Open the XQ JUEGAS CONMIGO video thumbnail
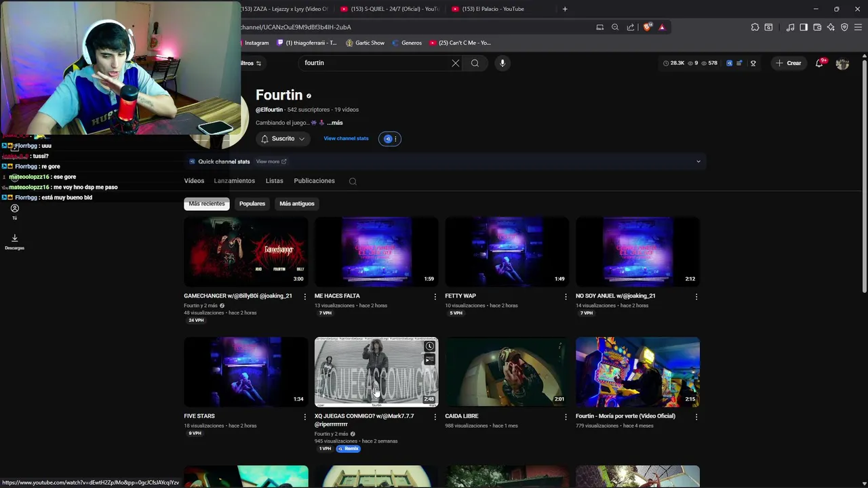This screenshot has height=488, width=868. tap(376, 372)
